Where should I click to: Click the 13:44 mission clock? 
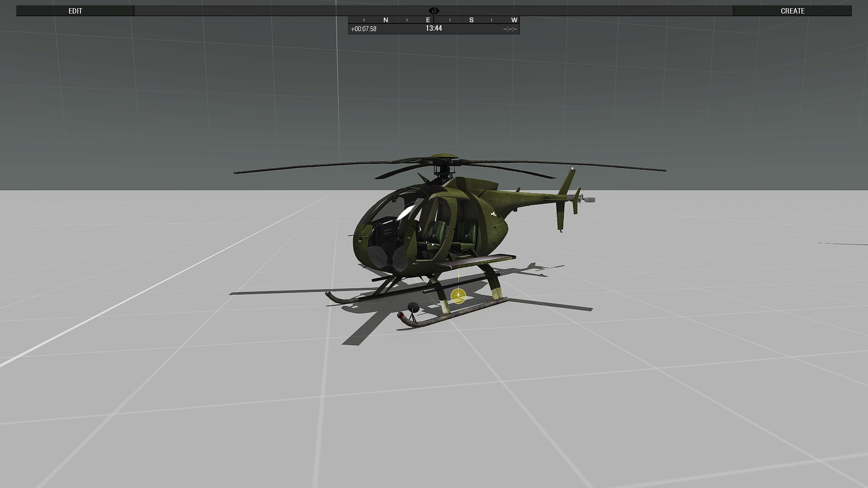coord(434,28)
